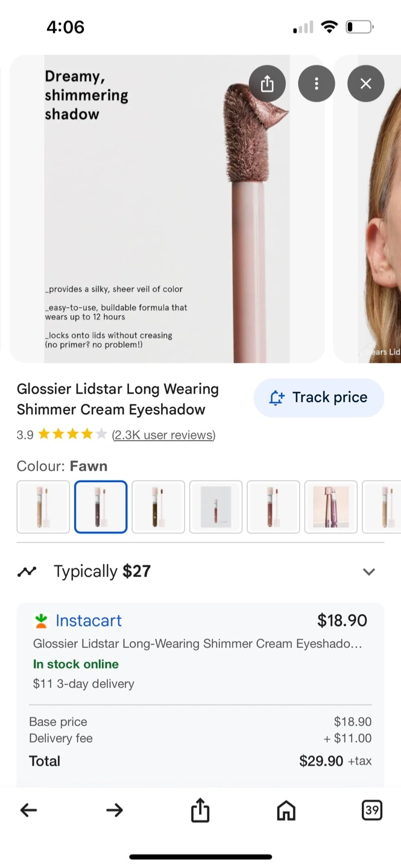Tap the share icon over product image
Screen dimensions: 401x868
pyautogui.click(x=267, y=84)
